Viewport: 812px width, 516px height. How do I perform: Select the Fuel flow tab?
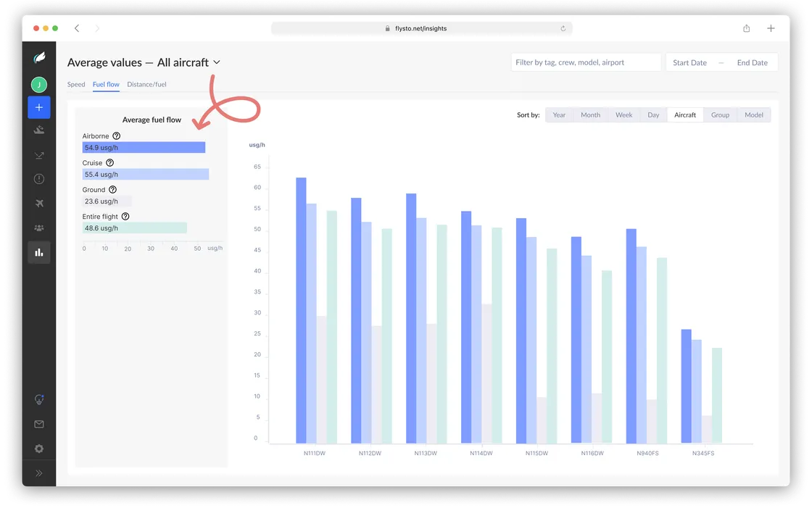pos(106,84)
